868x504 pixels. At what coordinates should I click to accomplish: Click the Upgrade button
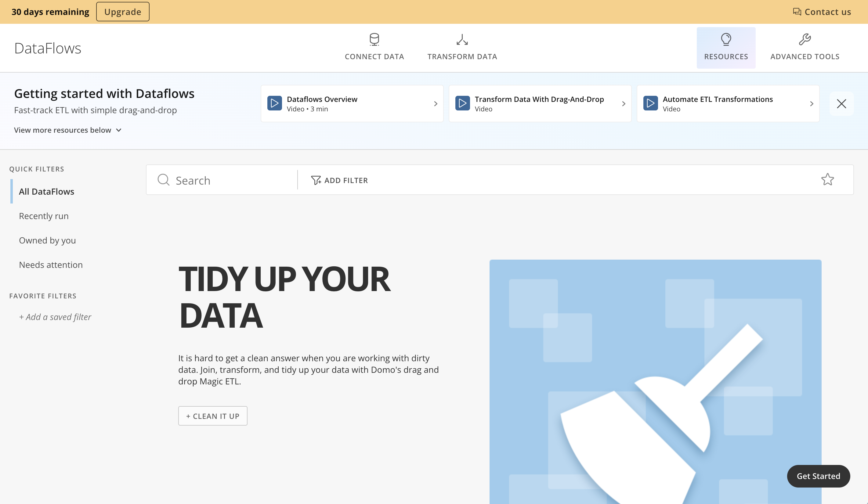tap(123, 12)
